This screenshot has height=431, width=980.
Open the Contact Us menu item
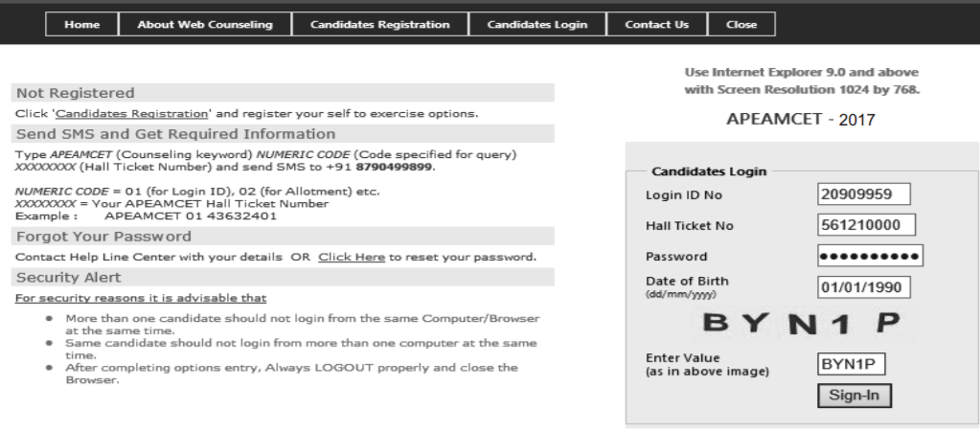657,25
